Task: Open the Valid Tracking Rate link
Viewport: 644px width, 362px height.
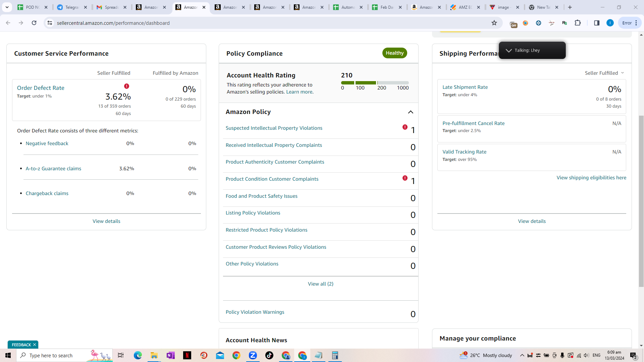Action: 465,152
